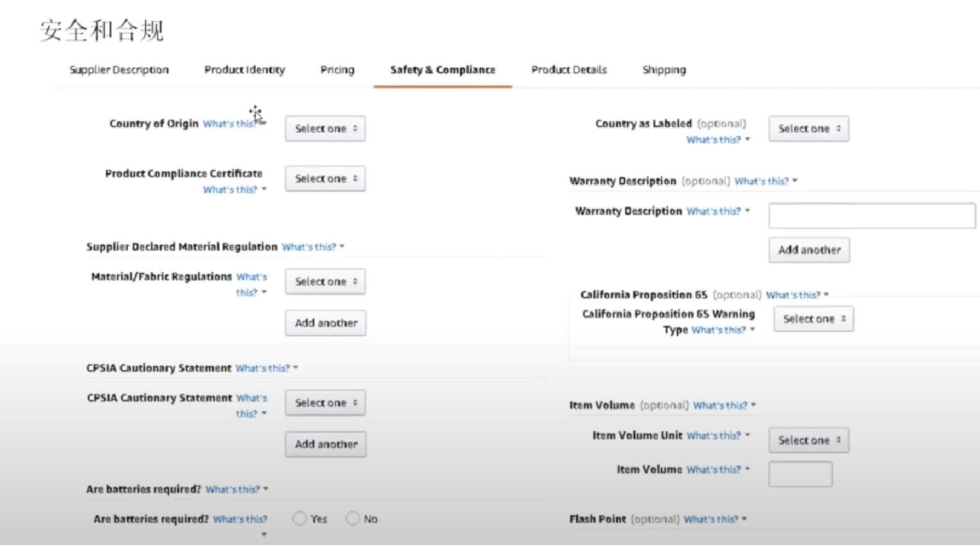Select No for batteries required
Image resolution: width=980 pixels, height=545 pixels.
tap(353, 519)
